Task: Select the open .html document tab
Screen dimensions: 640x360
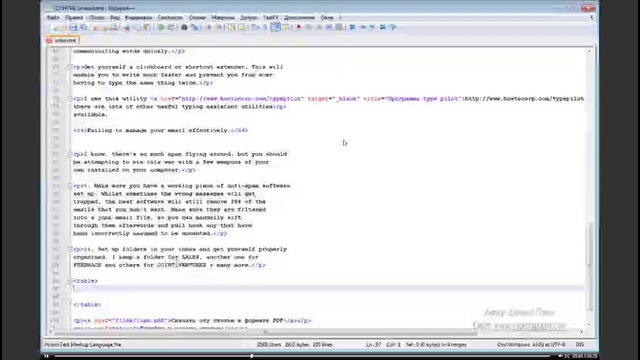Action: point(62,40)
